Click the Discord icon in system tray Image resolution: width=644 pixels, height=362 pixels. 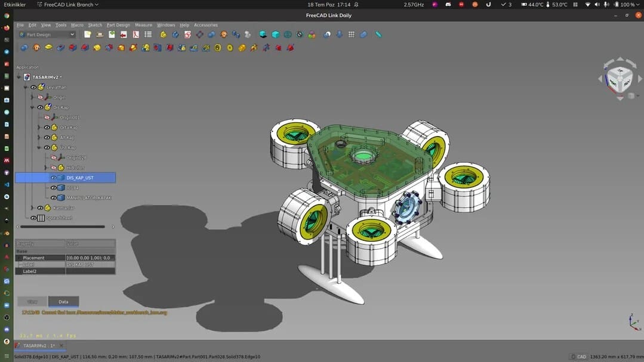pyautogui.click(x=448, y=4)
